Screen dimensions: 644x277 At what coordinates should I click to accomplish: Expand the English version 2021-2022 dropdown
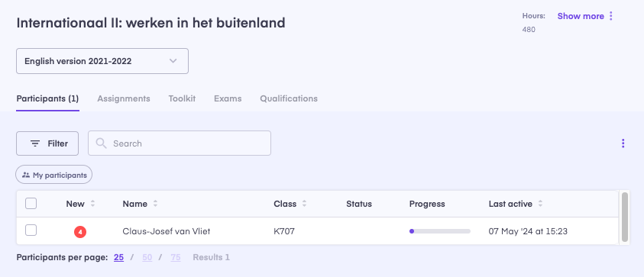[x=102, y=61]
